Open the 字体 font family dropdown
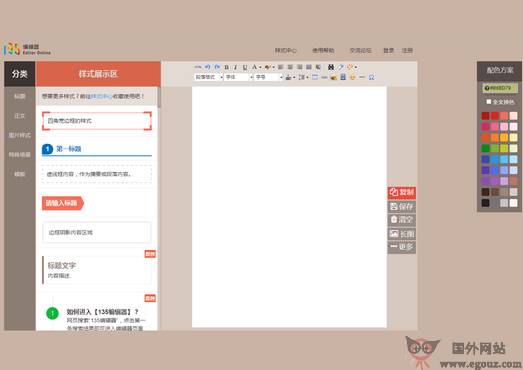Screen dimensions: 523x370 click(x=238, y=77)
